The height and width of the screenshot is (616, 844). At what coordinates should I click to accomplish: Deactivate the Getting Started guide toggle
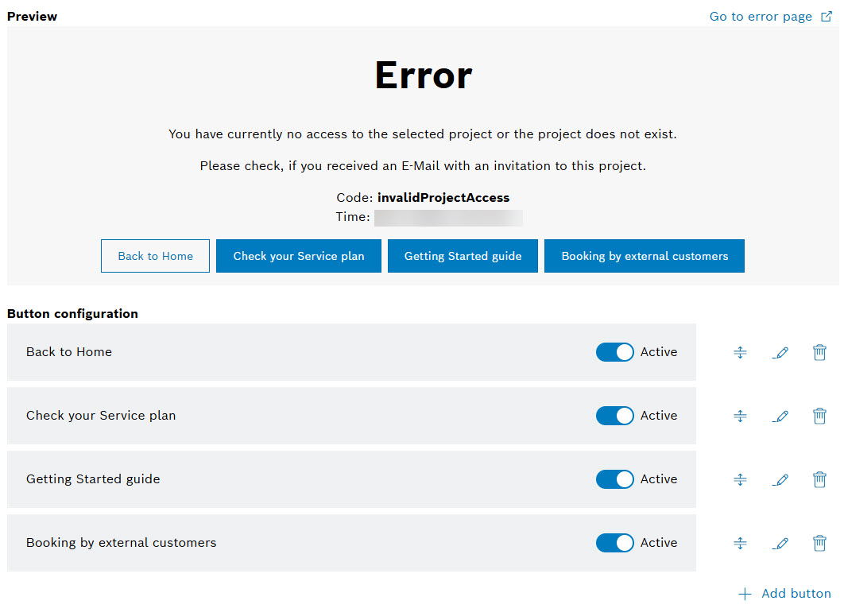(x=614, y=479)
